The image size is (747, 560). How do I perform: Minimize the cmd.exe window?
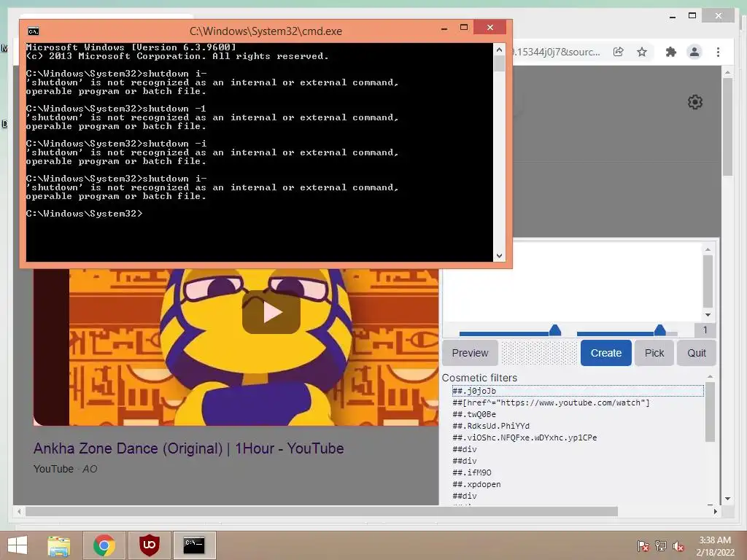(x=444, y=28)
